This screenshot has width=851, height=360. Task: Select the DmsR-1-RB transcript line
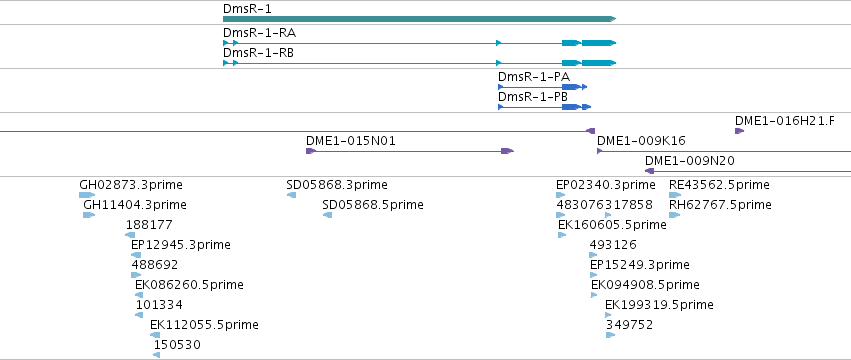coord(420,63)
